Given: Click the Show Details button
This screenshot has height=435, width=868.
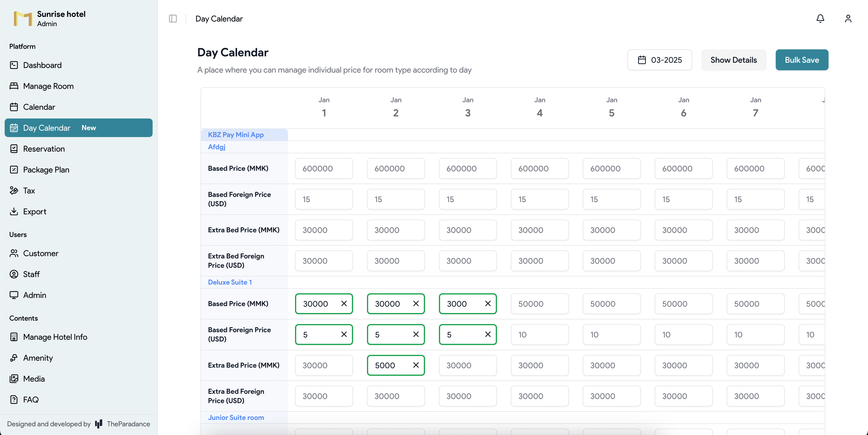Looking at the screenshot, I should pos(734,60).
